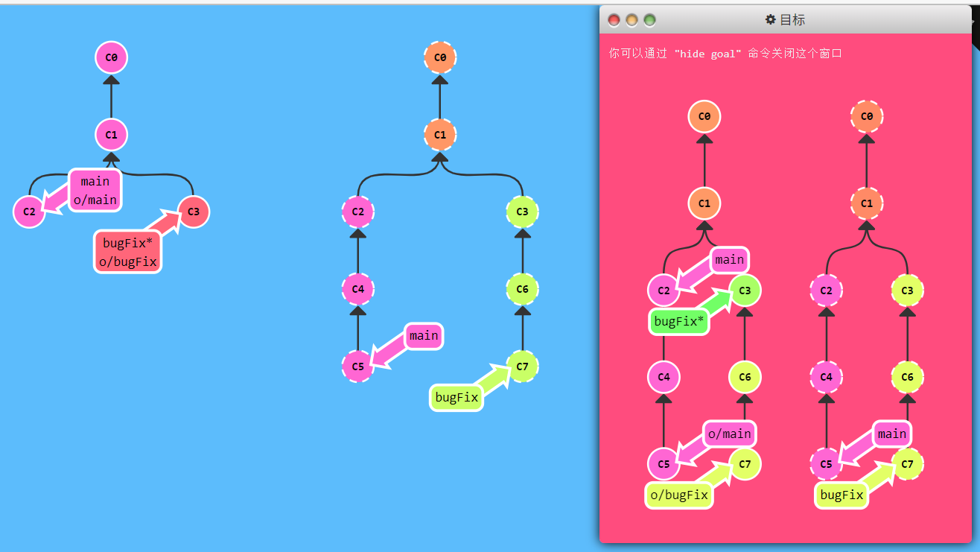Select commit C1 in the main local tree
The image size is (980, 552).
tap(112, 135)
